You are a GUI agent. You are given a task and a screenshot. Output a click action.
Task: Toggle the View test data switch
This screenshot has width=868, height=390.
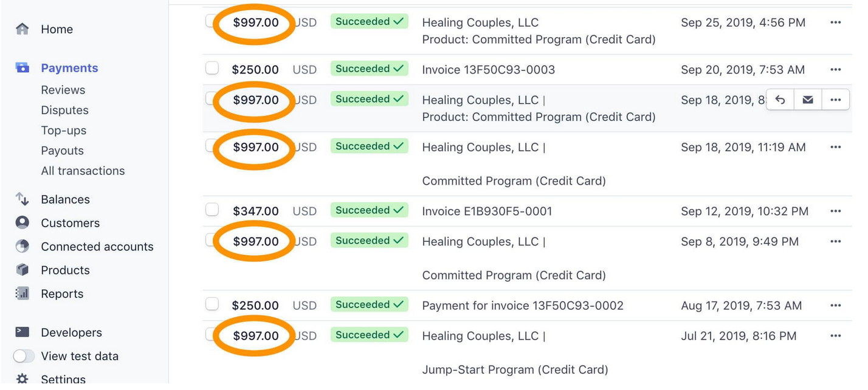pos(24,356)
